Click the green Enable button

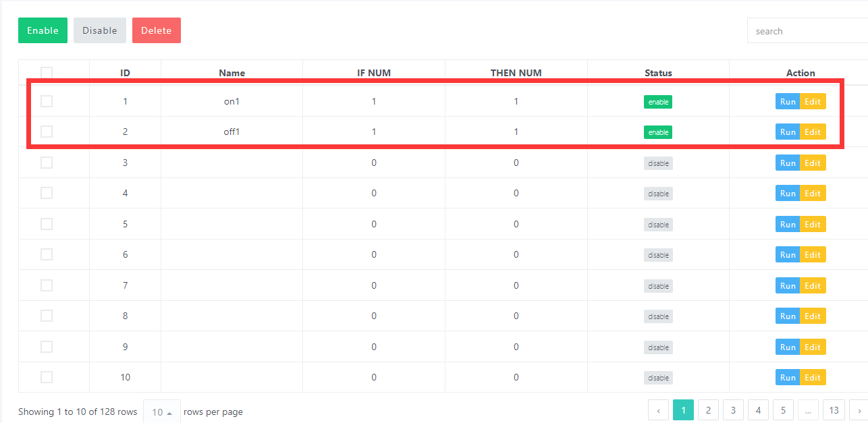43,30
